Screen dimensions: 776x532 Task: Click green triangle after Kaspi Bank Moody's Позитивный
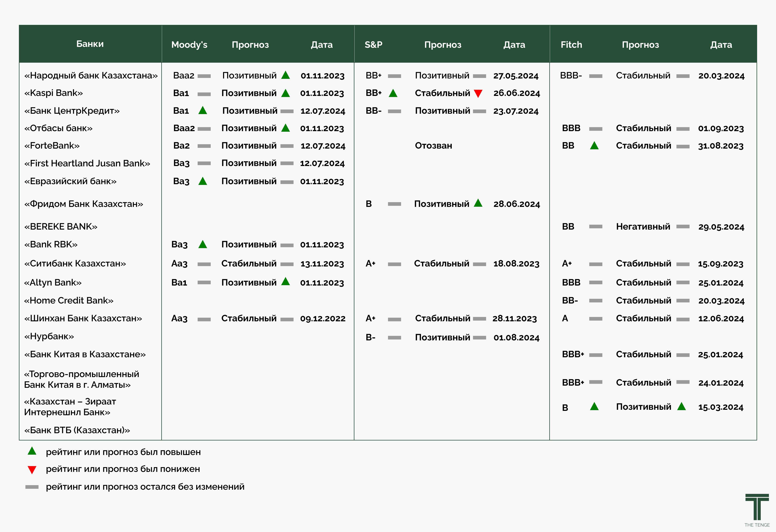pos(286,93)
